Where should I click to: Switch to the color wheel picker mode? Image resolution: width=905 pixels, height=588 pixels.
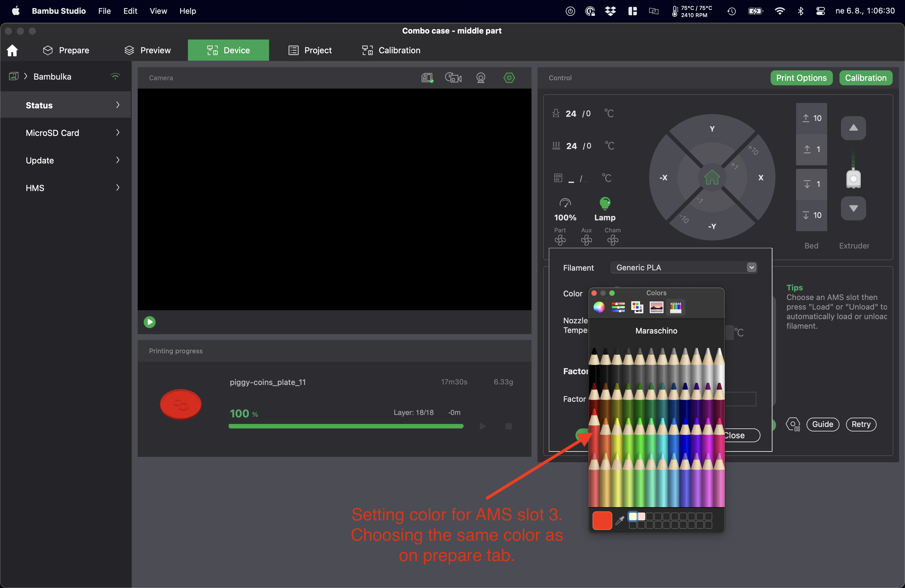599,307
